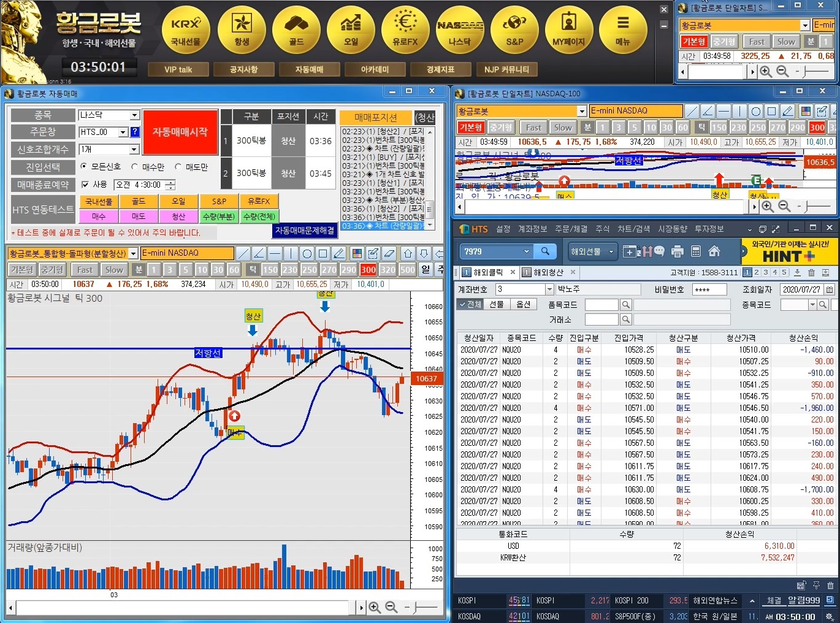Open the 경제지표 button in top bar
The width and height of the screenshot is (840, 623).
pyautogui.click(x=440, y=69)
